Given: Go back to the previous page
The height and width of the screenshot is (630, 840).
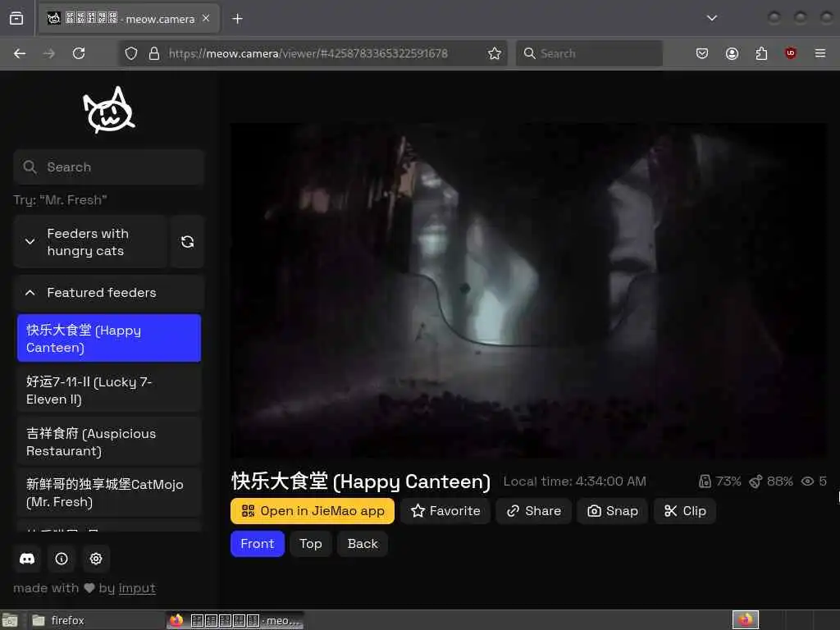Looking at the screenshot, I should tap(20, 53).
